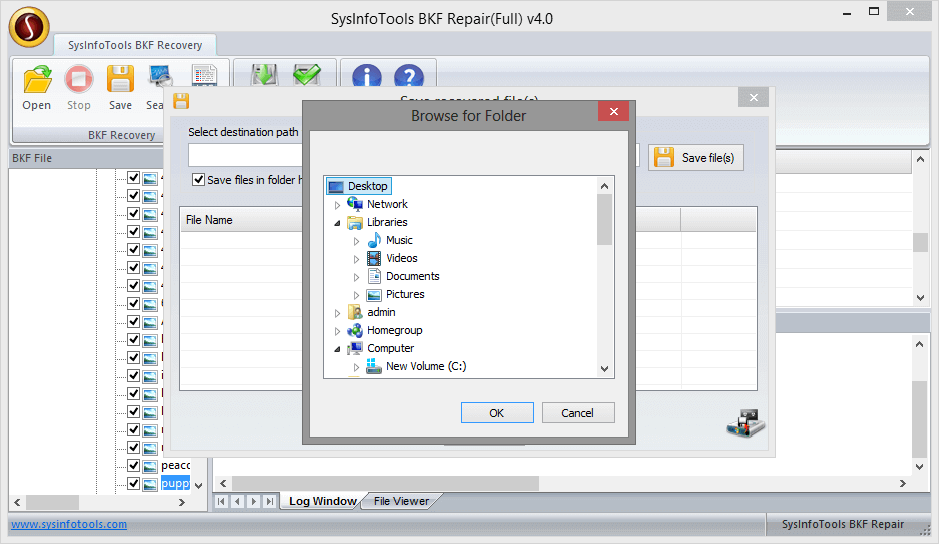Click Cancel in Browse for Folder

578,413
